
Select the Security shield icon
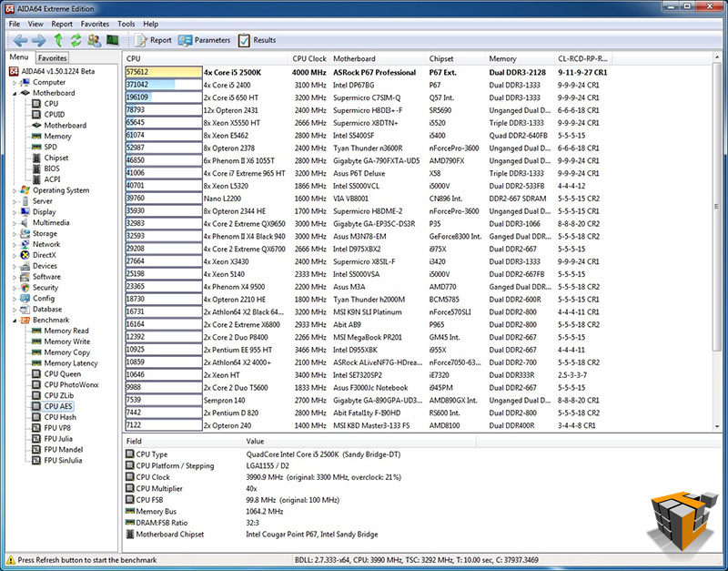point(25,288)
